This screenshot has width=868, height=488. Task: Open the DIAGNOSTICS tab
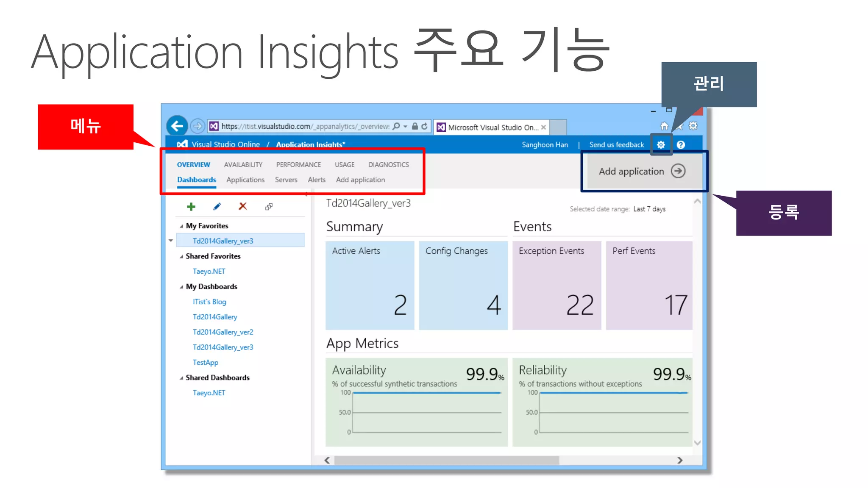tap(388, 164)
